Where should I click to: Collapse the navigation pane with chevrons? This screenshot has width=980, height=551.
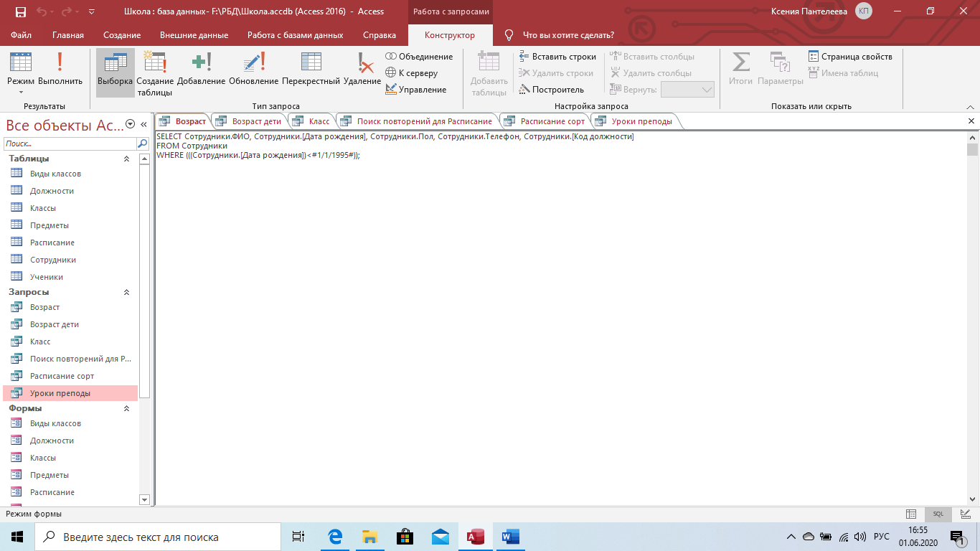(x=143, y=124)
